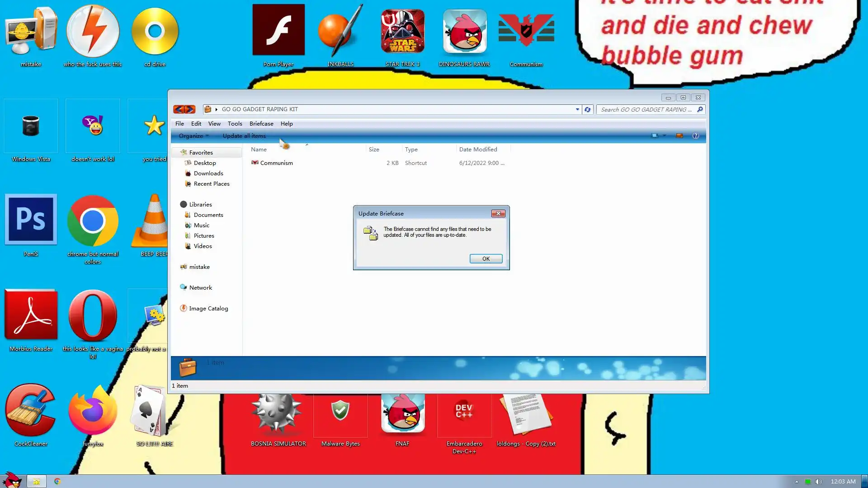Click the Refresh icon beside the address bar
This screenshot has height=488, width=868.
[587, 109]
